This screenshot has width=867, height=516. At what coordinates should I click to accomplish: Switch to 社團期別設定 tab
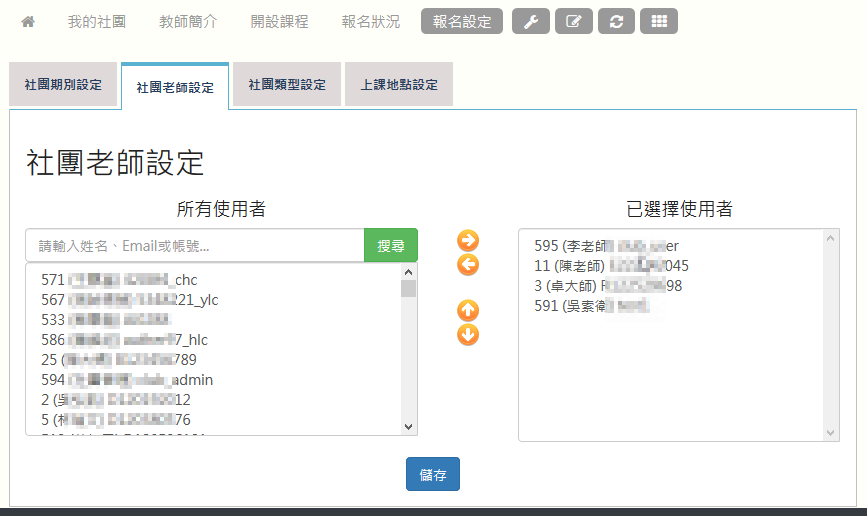(63, 85)
